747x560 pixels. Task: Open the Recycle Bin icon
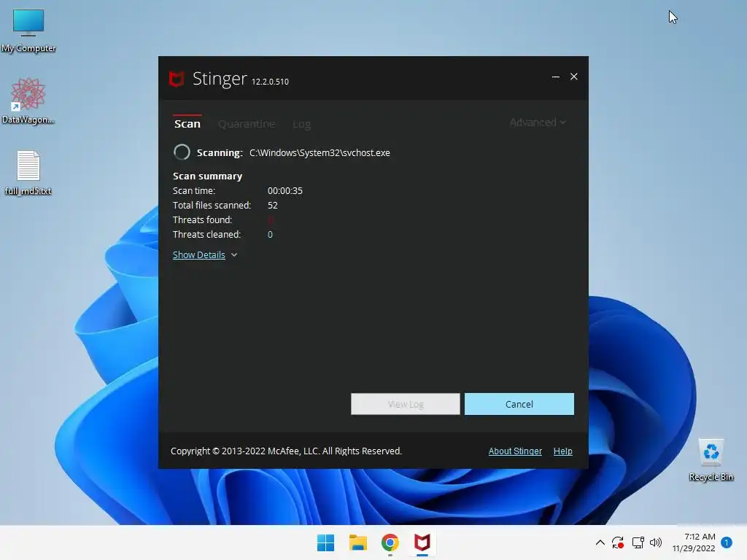pyautogui.click(x=711, y=460)
